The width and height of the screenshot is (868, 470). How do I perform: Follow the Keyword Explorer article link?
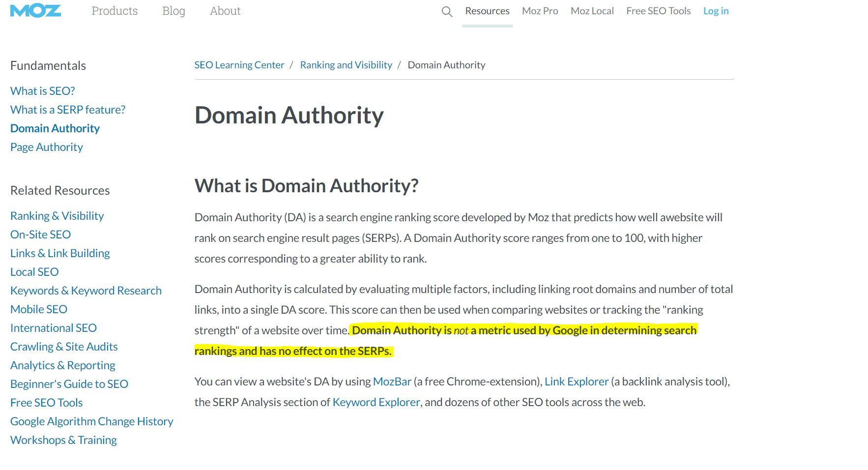tap(376, 402)
